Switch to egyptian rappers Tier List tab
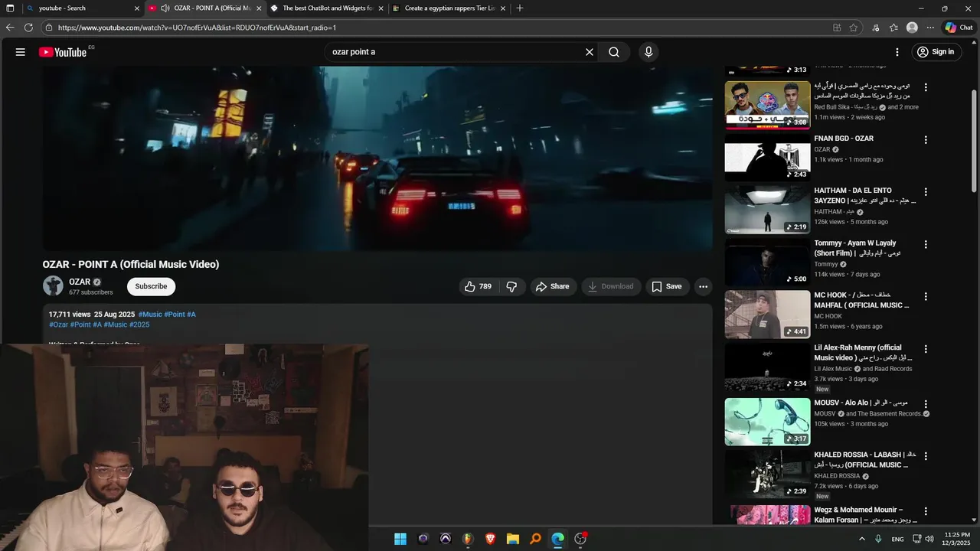The height and width of the screenshot is (551, 980). pos(449,8)
